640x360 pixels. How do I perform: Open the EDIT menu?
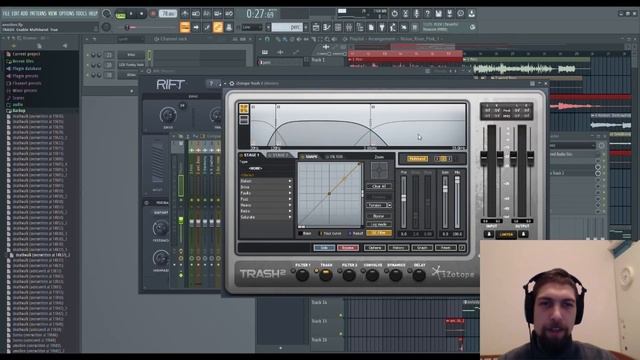point(15,13)
